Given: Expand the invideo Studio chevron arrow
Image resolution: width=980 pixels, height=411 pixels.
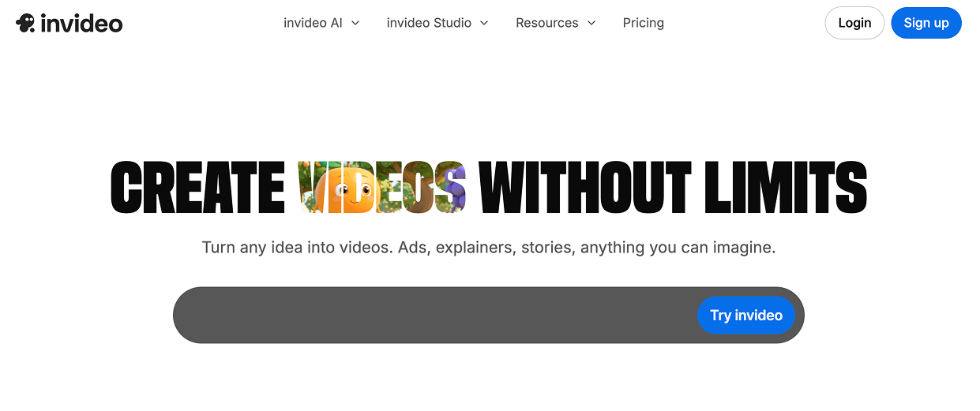Looking at the screenshot, I should (x=484, y=23).
